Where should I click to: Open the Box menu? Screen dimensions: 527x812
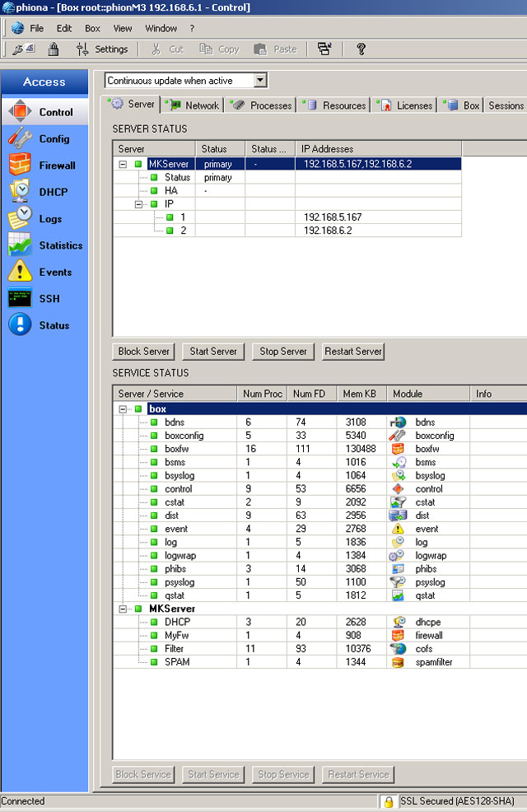pos(92,28)
